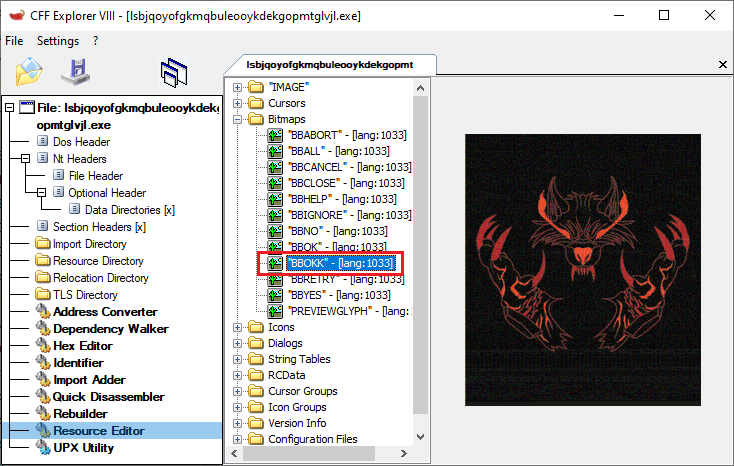The width and height of the screenshot is (734, 466).
Task: Open the Settings menu
Action: point(58,41)
